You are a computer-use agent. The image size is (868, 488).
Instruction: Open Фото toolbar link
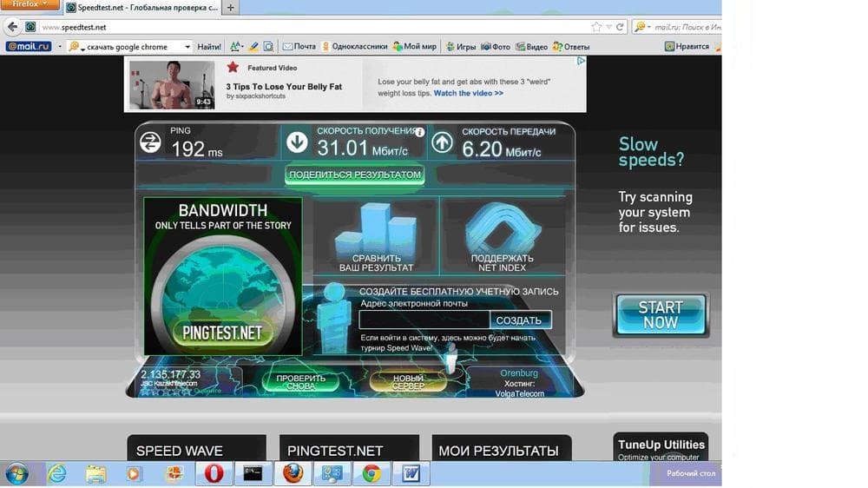[x=496, y=47]
